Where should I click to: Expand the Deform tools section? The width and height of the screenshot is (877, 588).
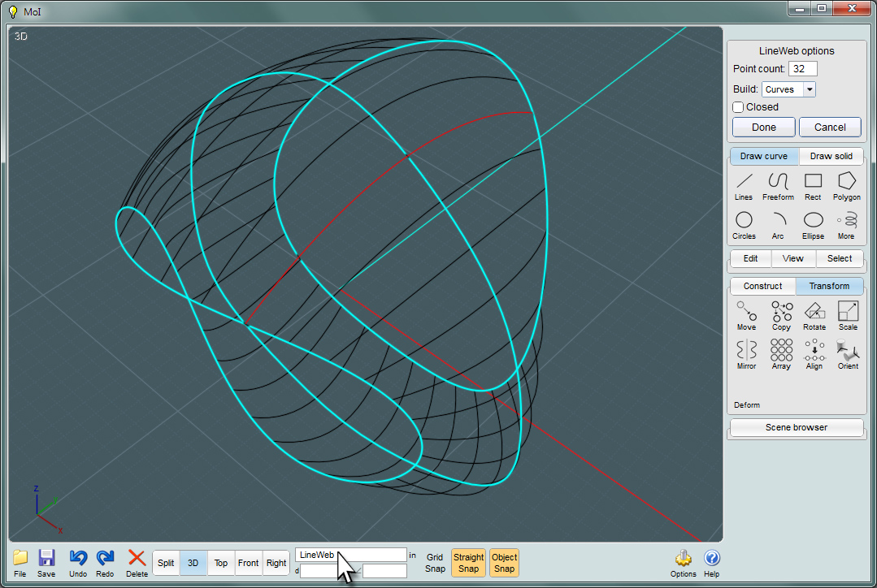(747, 404)
